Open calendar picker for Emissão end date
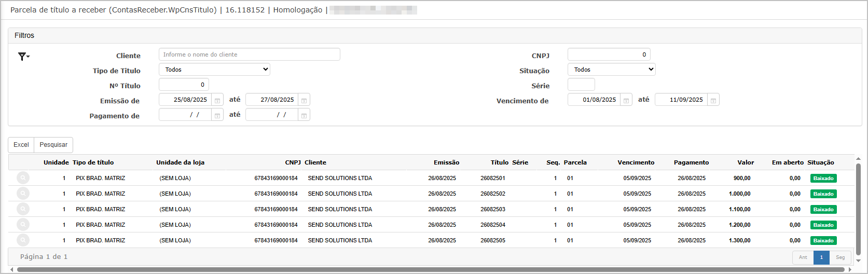The width and height of the screenshot is (868, 274). [x=304, y=100]
